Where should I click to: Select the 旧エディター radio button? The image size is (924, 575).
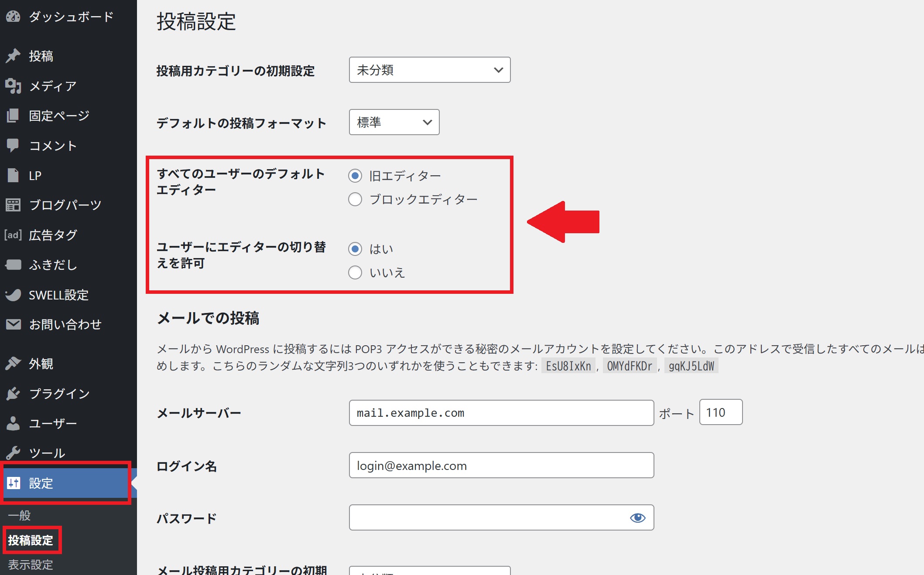tap(355, 176)
